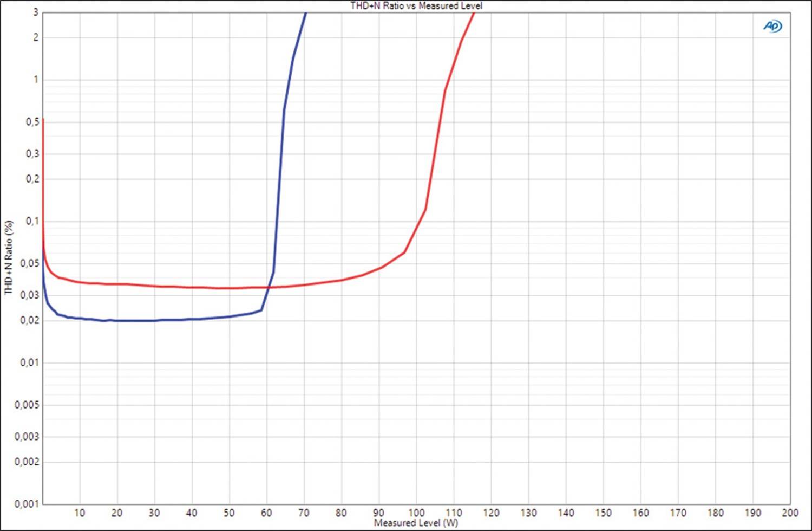Click x-axis tick label 80

tap(342, 513)
